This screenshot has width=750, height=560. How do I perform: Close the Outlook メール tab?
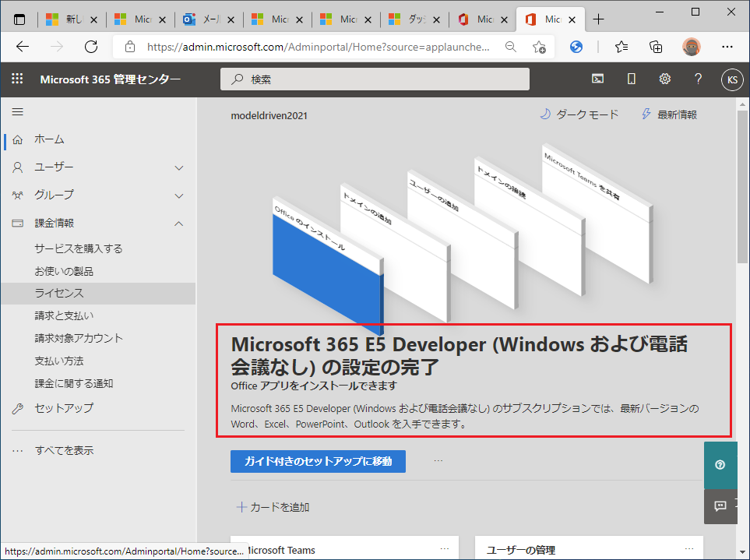click(x=231, y=19)
